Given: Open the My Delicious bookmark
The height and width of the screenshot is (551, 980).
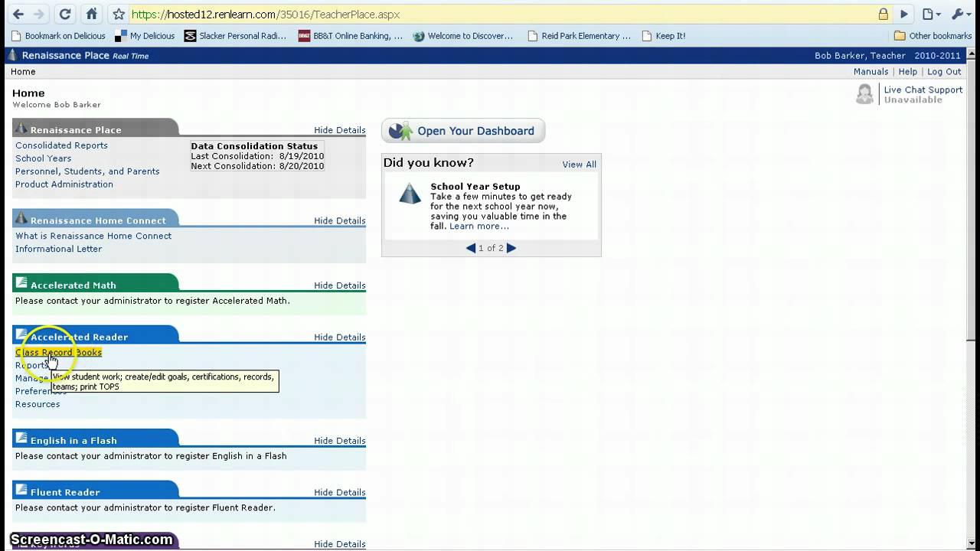Looking at the screenshot, I should pyautogui.click(x=145, y=36).
